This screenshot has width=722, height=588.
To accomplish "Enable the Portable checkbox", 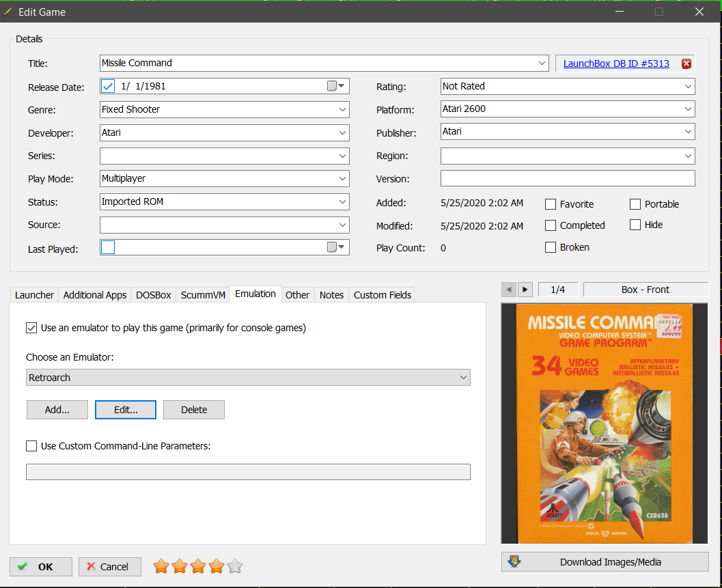I will pos(635,204).
